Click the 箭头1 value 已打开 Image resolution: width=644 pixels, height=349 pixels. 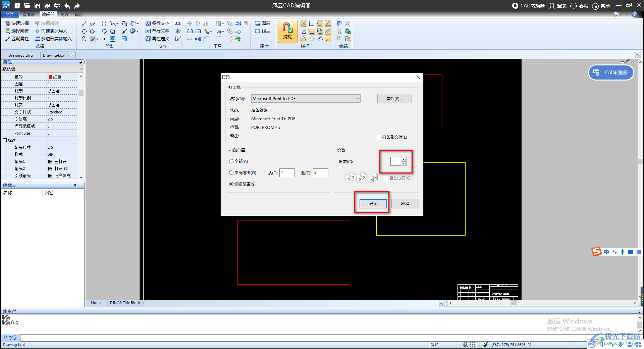pos(62,161)
